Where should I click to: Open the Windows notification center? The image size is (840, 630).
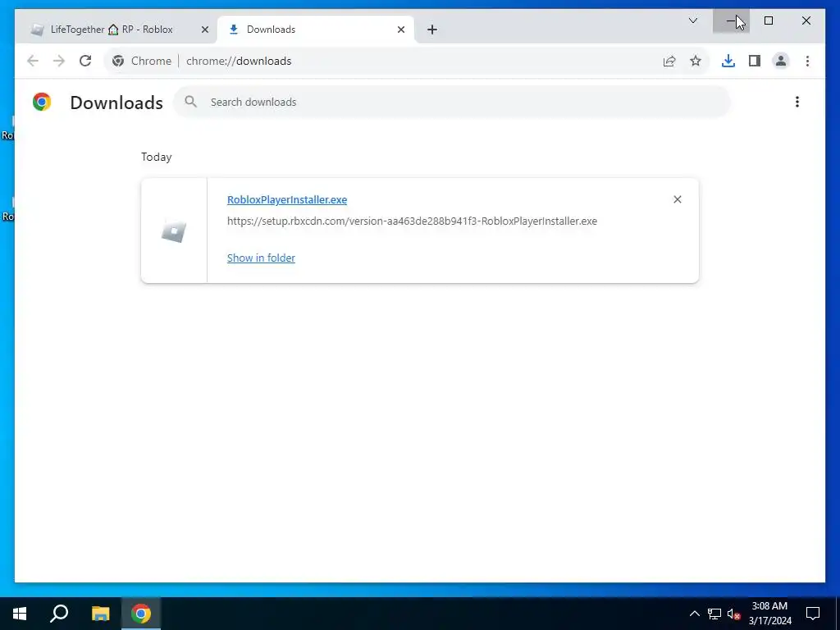coord(813,614)
